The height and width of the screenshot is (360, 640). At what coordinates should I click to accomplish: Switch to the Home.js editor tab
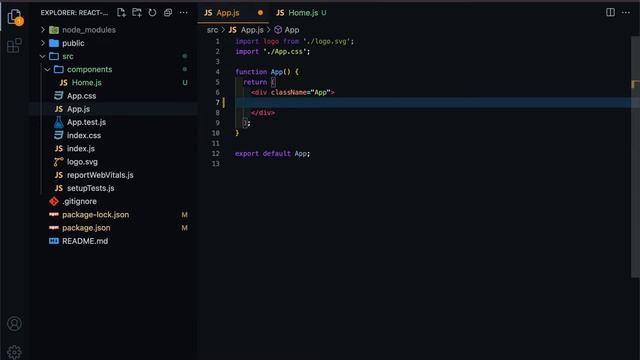(x=302, y=13)
